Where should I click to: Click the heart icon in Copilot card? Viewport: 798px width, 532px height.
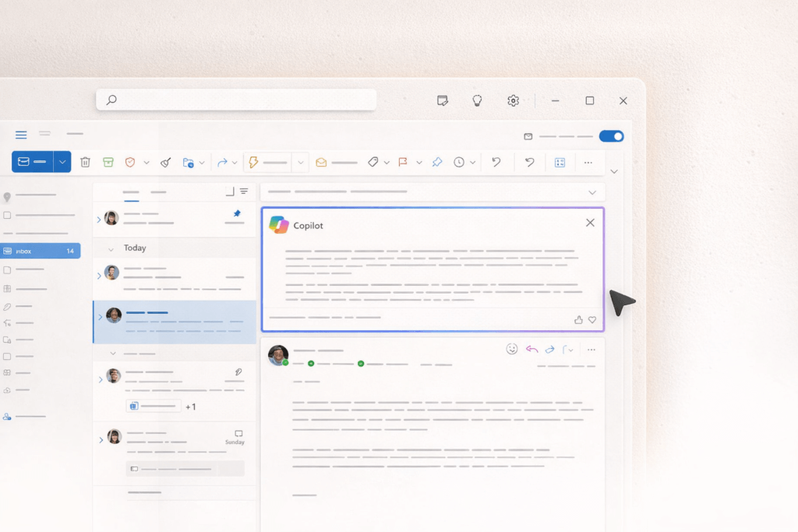click(592, 319)
